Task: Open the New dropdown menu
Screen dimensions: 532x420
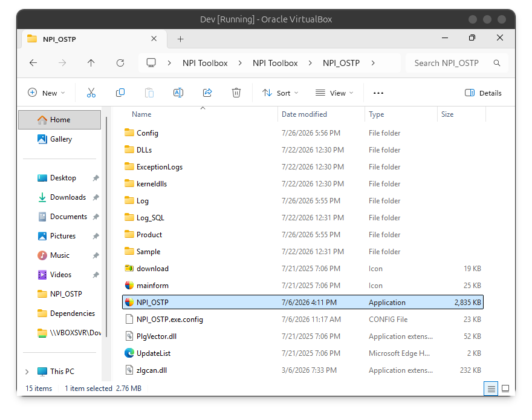Action: [x=46, y=93]
